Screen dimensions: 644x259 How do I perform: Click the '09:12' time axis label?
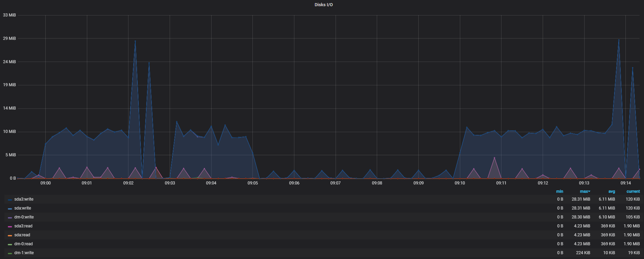tap(543, 183)
